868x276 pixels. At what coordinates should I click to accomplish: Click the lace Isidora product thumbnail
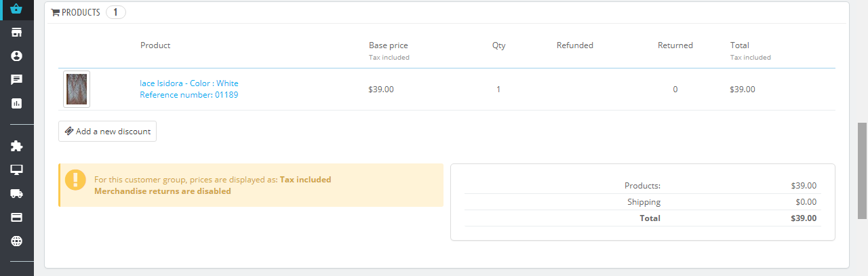click(77, 89)
